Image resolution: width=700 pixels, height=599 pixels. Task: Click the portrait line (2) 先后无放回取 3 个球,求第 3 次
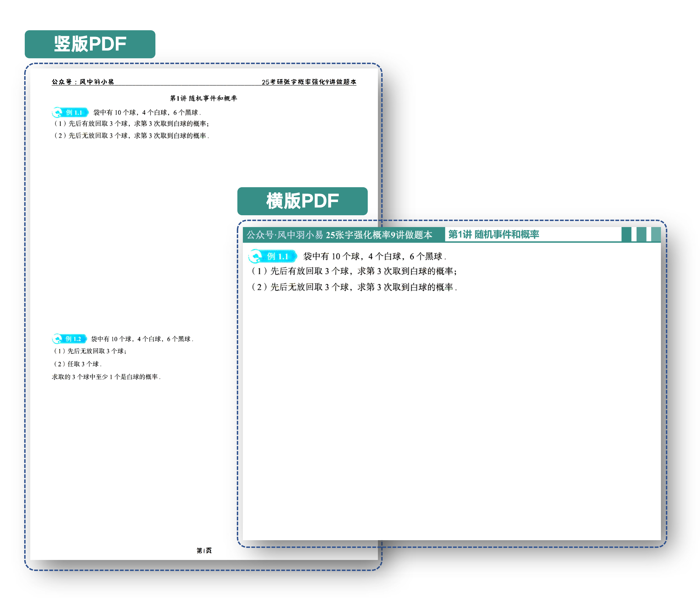click(x=131, y=136)
